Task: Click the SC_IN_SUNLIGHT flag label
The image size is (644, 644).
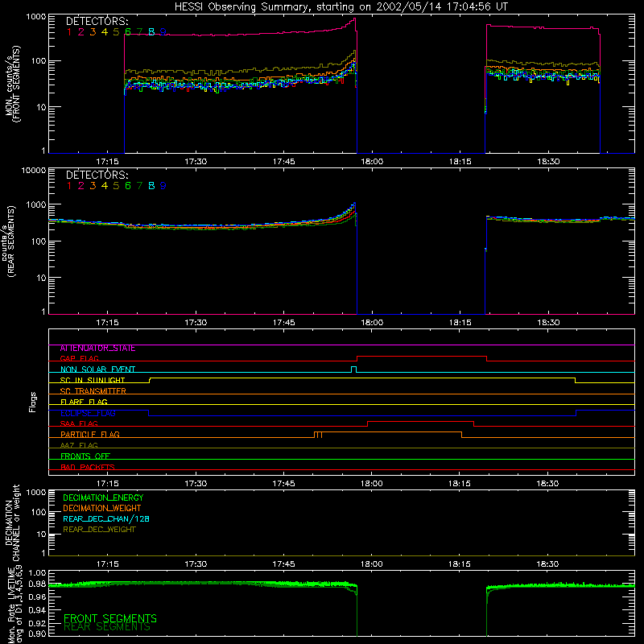Action: coord(93,380)
